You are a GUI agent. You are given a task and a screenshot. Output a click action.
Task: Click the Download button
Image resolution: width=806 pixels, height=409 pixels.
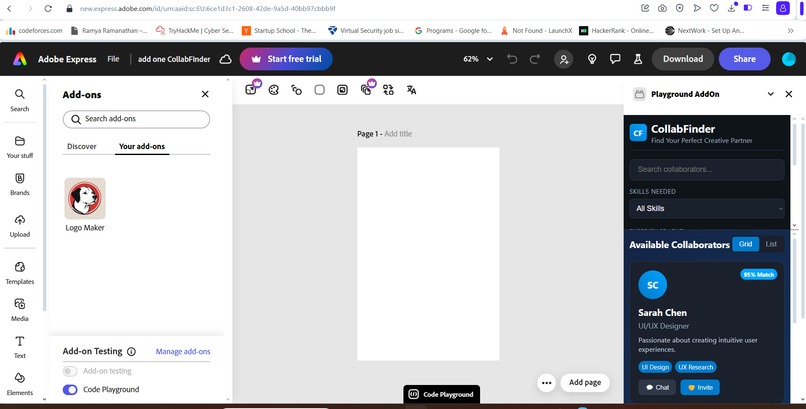(x=683, y=59)
